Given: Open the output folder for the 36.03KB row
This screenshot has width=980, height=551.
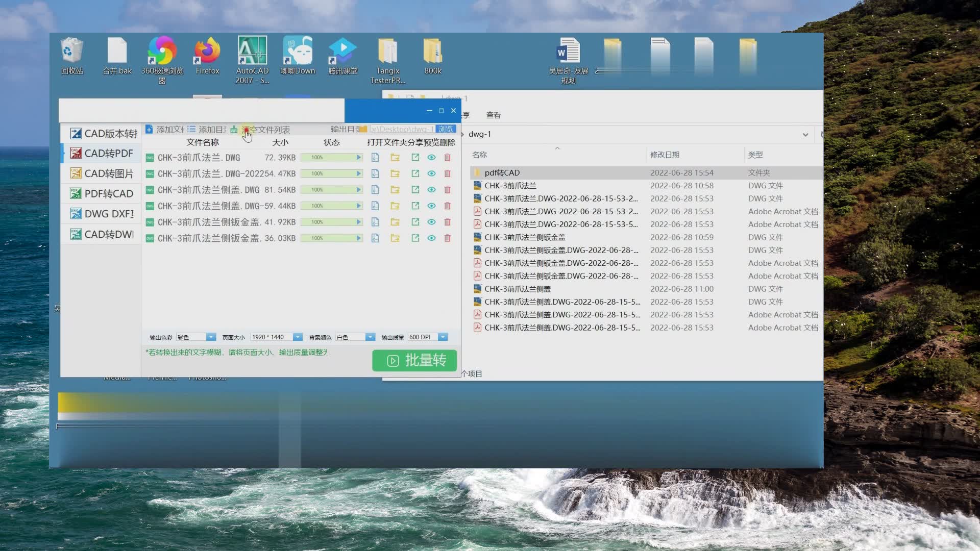Looking at the screenshot, I should (395, 238).
